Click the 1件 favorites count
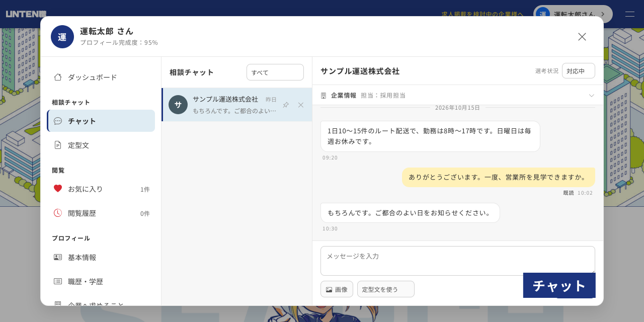 point(145,189)
